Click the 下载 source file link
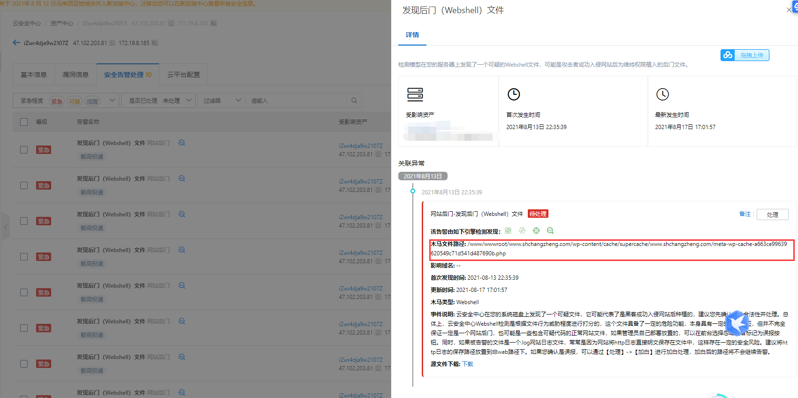This screenshot has height=398, width=798. pos(468,364)
